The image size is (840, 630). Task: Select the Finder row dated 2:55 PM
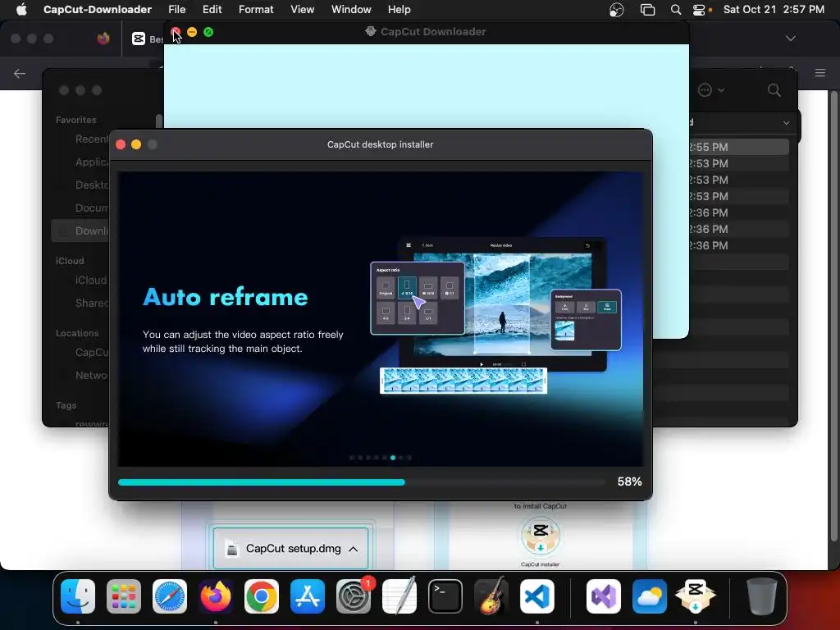(720, 147)
